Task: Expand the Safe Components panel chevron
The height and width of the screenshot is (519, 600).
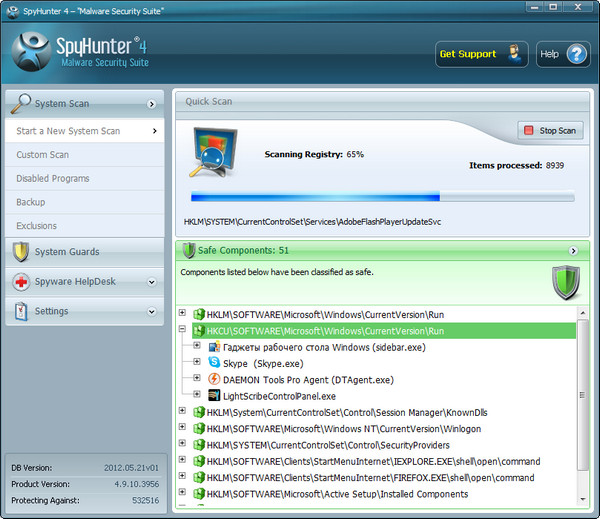Action: click(x=573, y=251)
